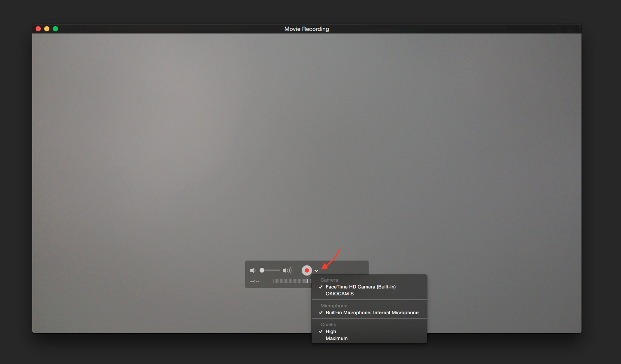Select FaceTime HD Camera (Built-in)
Screen dimensions: 621x364
click(360, 287)
